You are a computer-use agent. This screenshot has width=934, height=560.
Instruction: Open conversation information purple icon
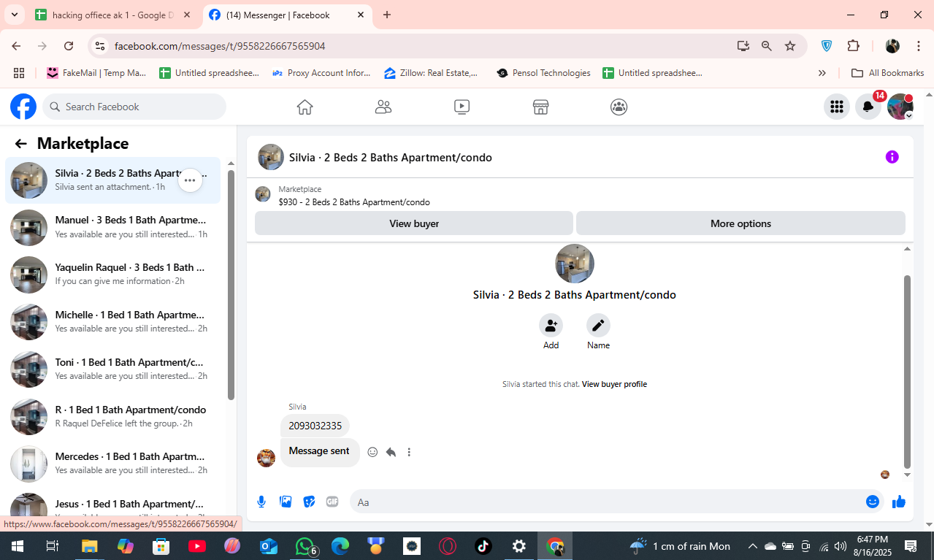point(892,157)
